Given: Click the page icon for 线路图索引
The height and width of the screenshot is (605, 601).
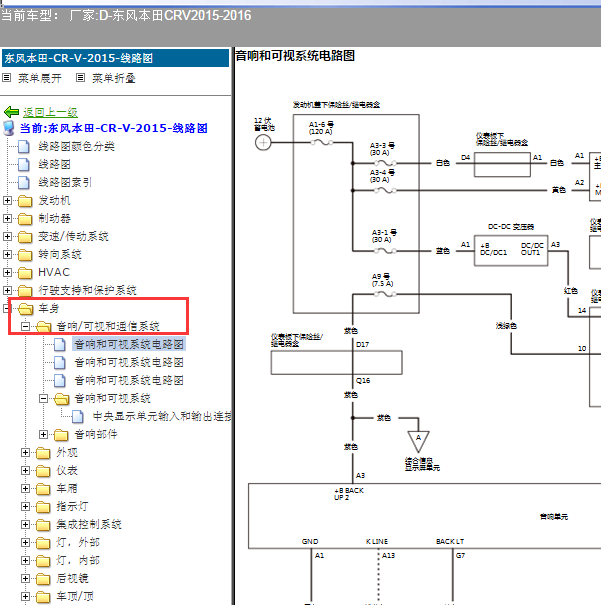Looking at the screenshot, I should coord(24,183).
